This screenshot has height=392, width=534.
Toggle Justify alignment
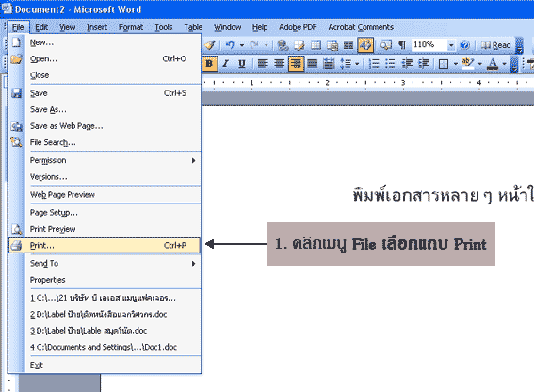coord(313,63)
